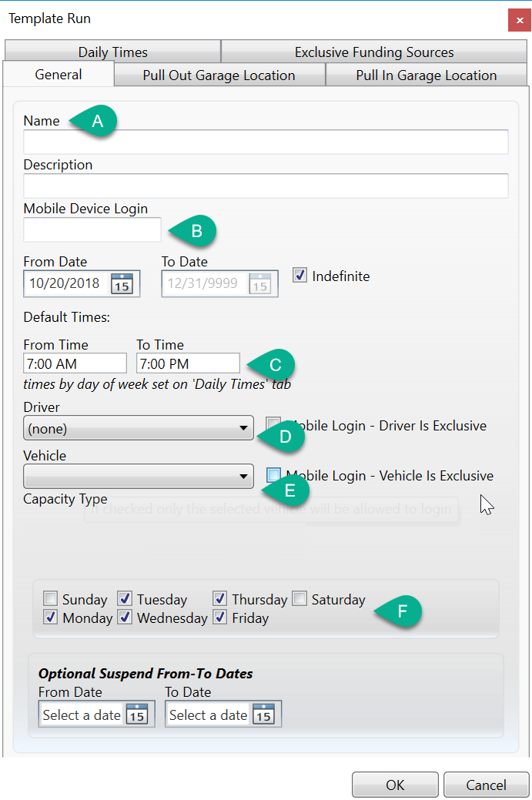Open the From Date calendar picker icon
Image resolution: width=532 pixels, height=800 pixels.
click(122, 283)
